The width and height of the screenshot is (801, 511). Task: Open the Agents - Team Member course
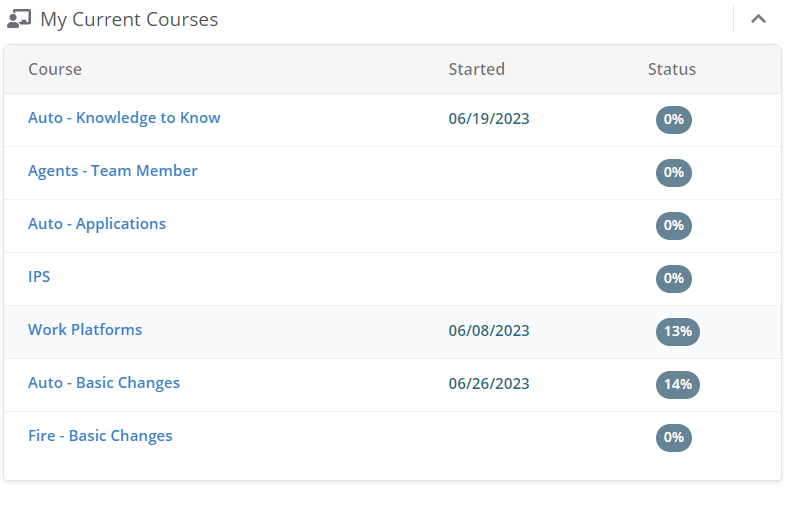pyautogui.click(x=113, y=171)
